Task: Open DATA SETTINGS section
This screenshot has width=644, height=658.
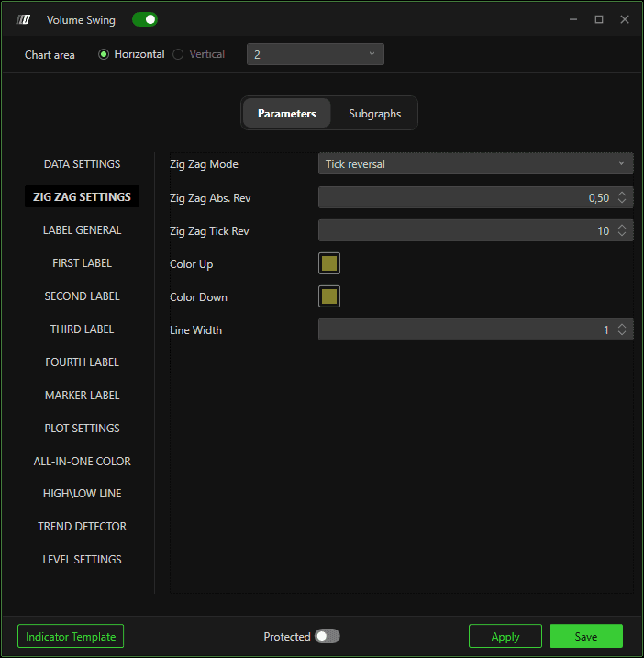Action: click(83, 164)
